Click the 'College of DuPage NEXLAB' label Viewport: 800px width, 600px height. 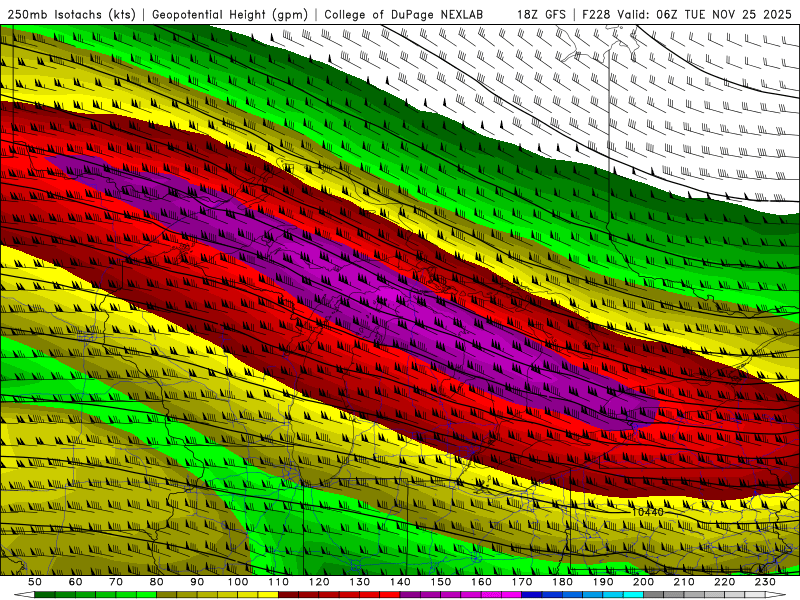pos(404,14)
